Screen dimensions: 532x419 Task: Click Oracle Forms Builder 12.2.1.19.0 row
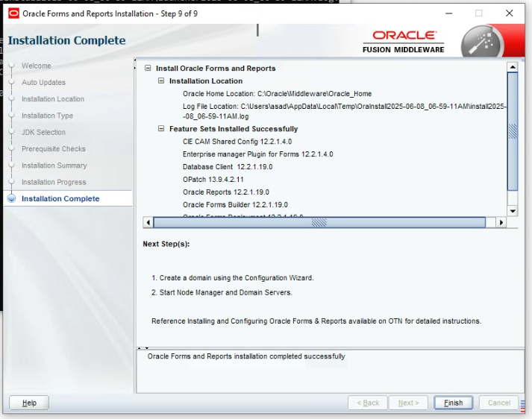pos(235,205)
